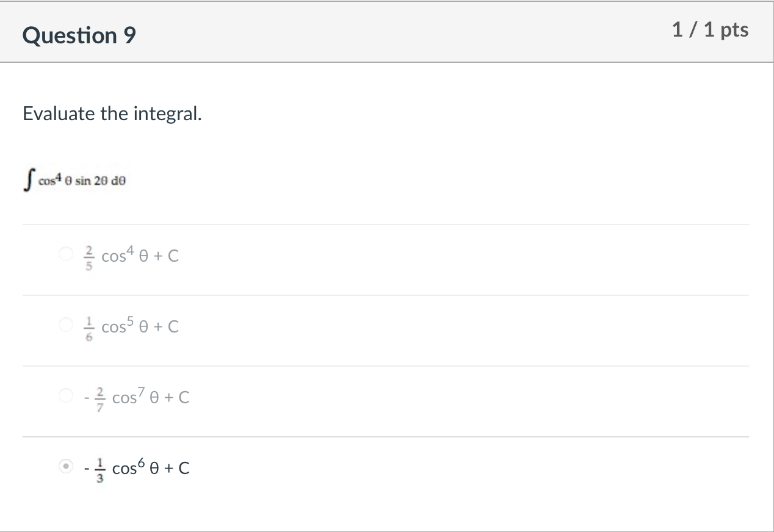Click the fraction ⅓ in the selected answer
This screenshot has height=532, width=774.
tap(100, 467)
